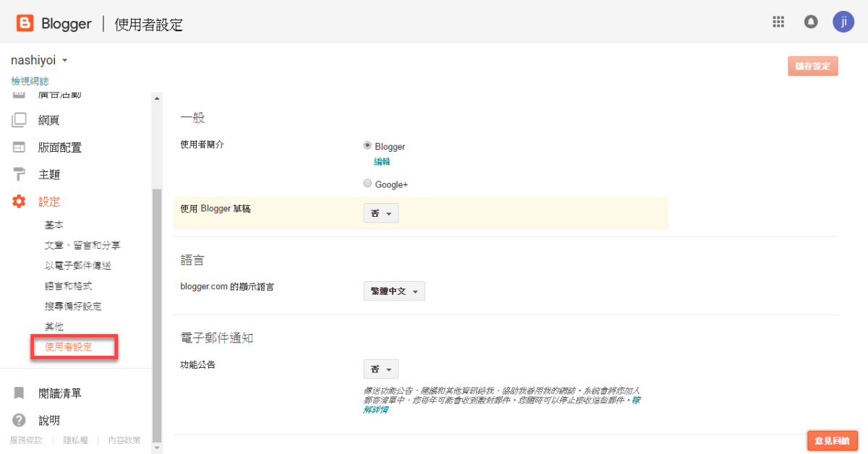Open the 繁體中文 language dropdown
The height and width of the screenshot is (454, 868).
pyautogui.click(x=394, y=291)
